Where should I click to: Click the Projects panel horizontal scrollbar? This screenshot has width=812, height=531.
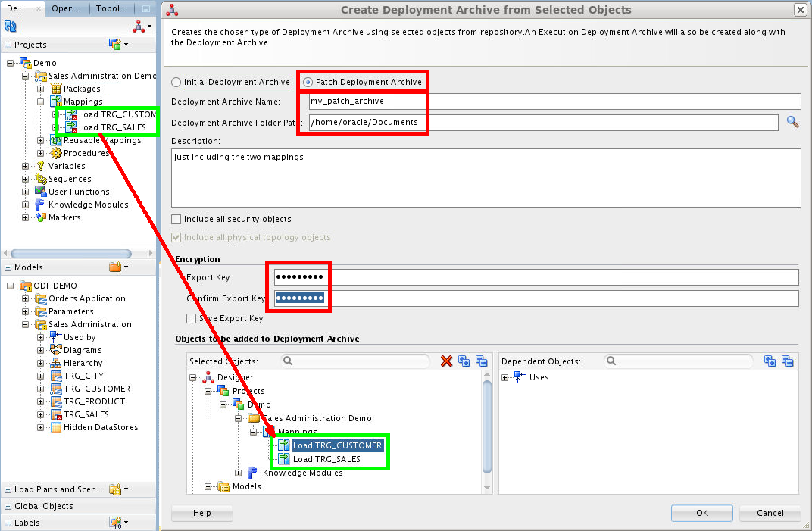[x=71, y=253]
